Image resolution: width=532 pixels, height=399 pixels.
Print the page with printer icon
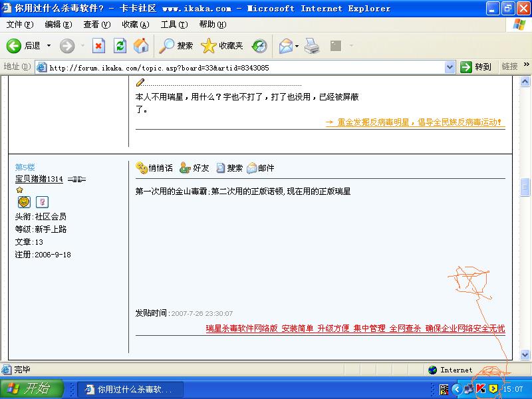tap(311, 46)
